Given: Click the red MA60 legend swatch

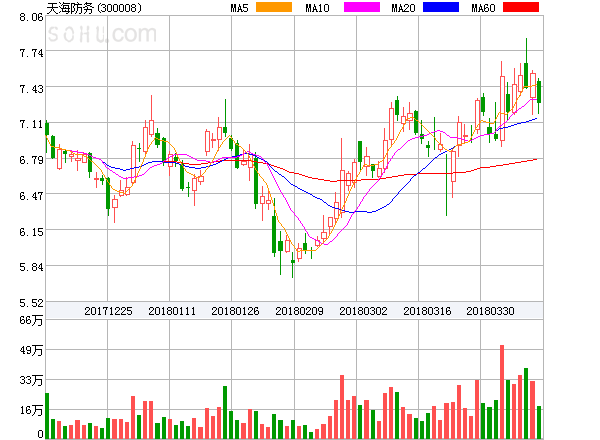Looking at the screenshot, I should [521, 7].
